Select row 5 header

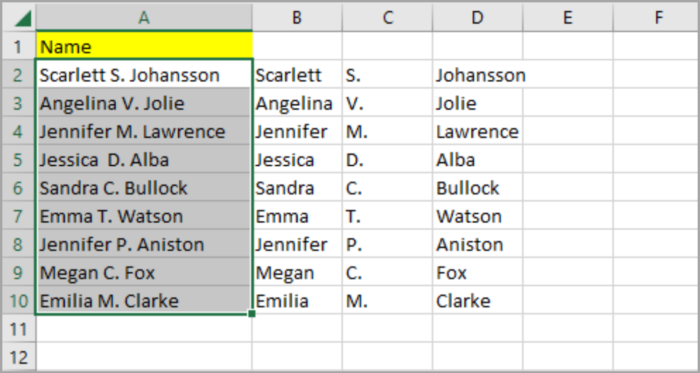click(18, 160)
